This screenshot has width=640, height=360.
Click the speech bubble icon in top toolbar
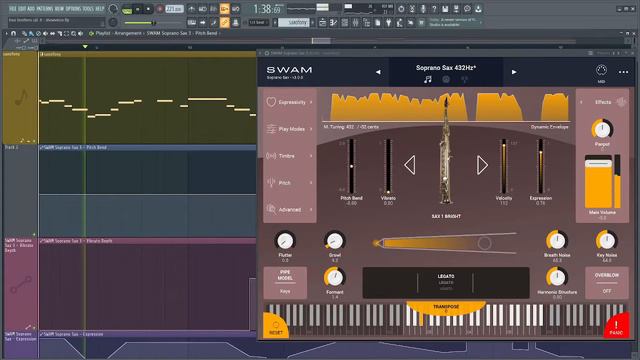[467, 9]
